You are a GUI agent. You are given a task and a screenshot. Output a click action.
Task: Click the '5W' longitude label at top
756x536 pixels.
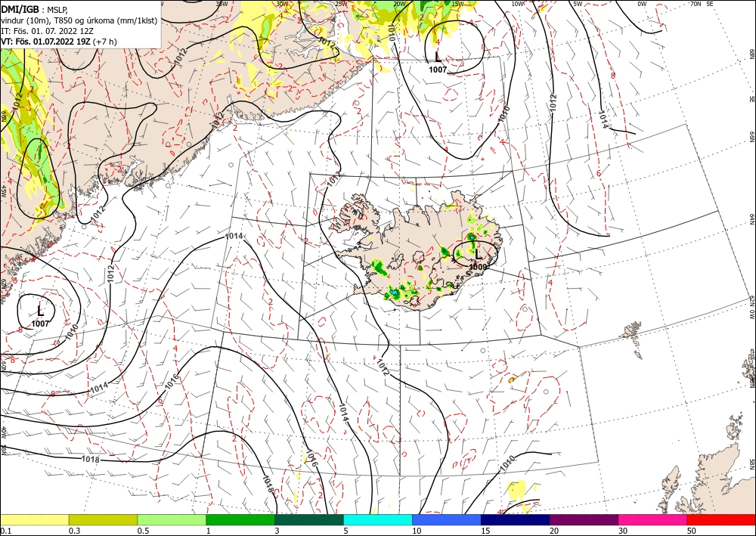point(578,4)
